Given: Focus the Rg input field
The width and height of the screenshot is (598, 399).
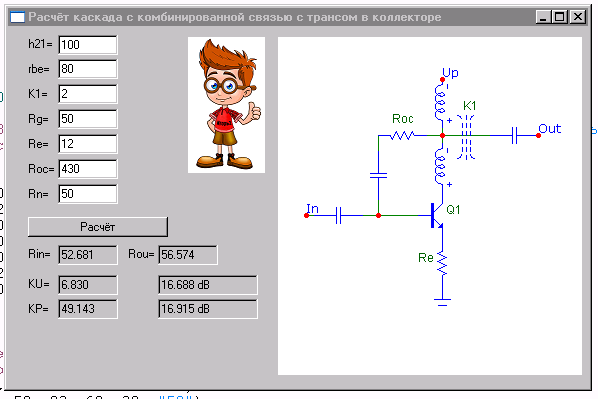Looking at the screenshot, I should coord(88,119).
